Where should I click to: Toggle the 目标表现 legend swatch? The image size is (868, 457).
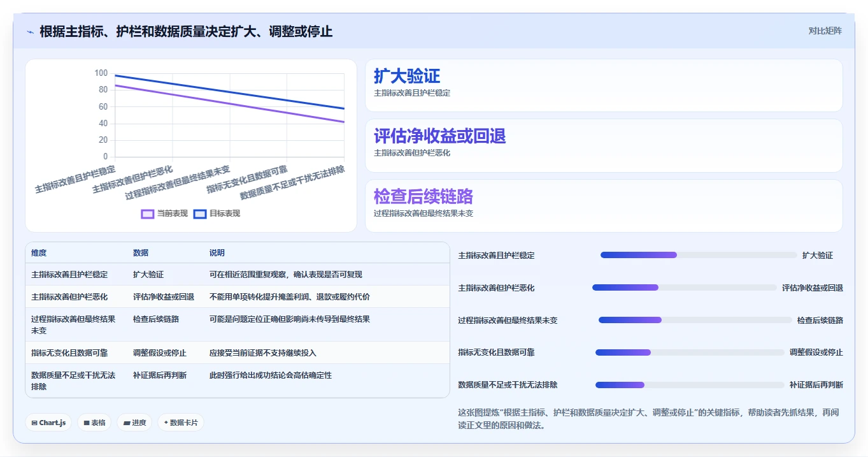[200, 214]
